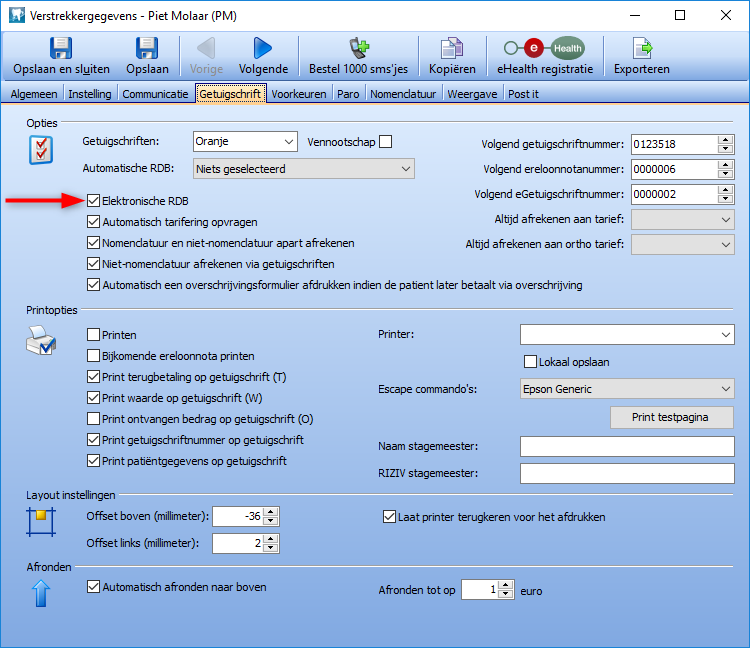This screenshot has height=648, width=750.
Task: Click the Afronden tot op value field
Action: click(x=480, y=590)
